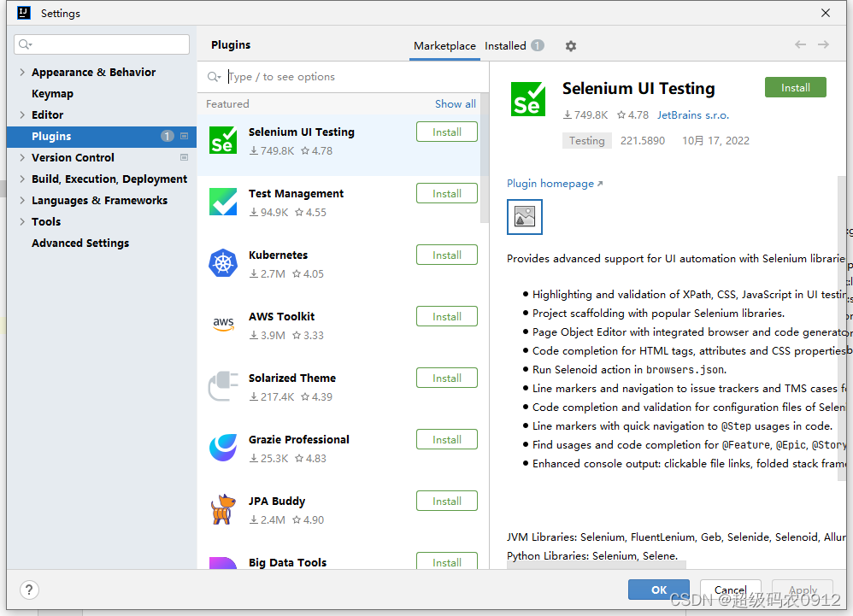853x616 pixels.
Task: Click the Grazie Professional plugin icon
Action: click(223, 448)
